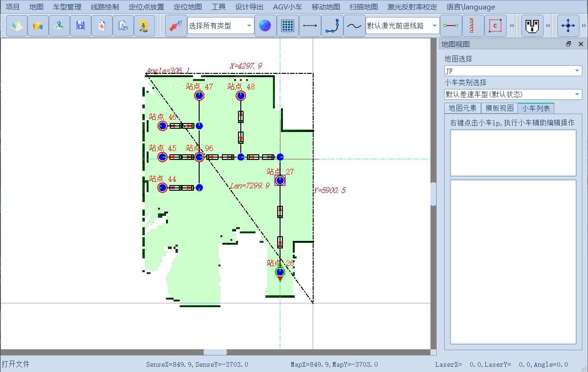Click the four-way move arrows icon

point(568,26)
